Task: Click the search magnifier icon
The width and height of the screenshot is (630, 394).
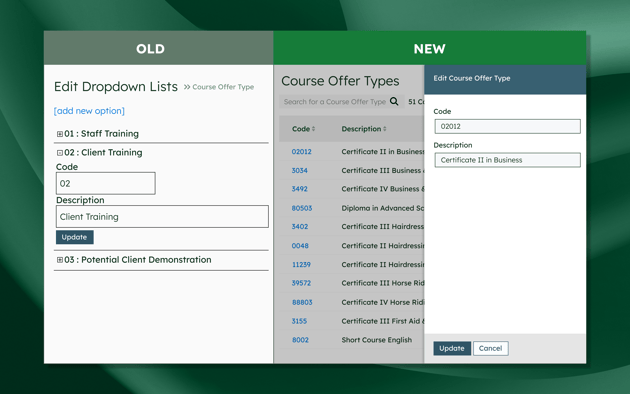Action: click(394, 101)
